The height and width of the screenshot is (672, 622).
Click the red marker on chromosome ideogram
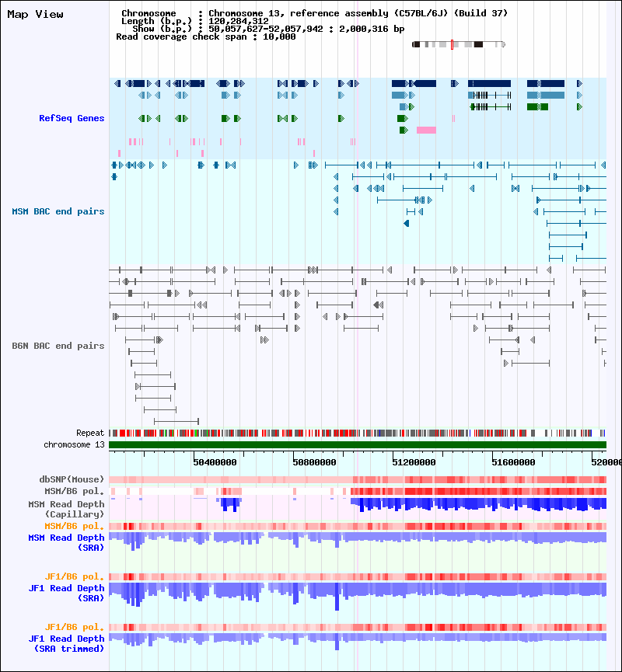click(x=453, y=44)
